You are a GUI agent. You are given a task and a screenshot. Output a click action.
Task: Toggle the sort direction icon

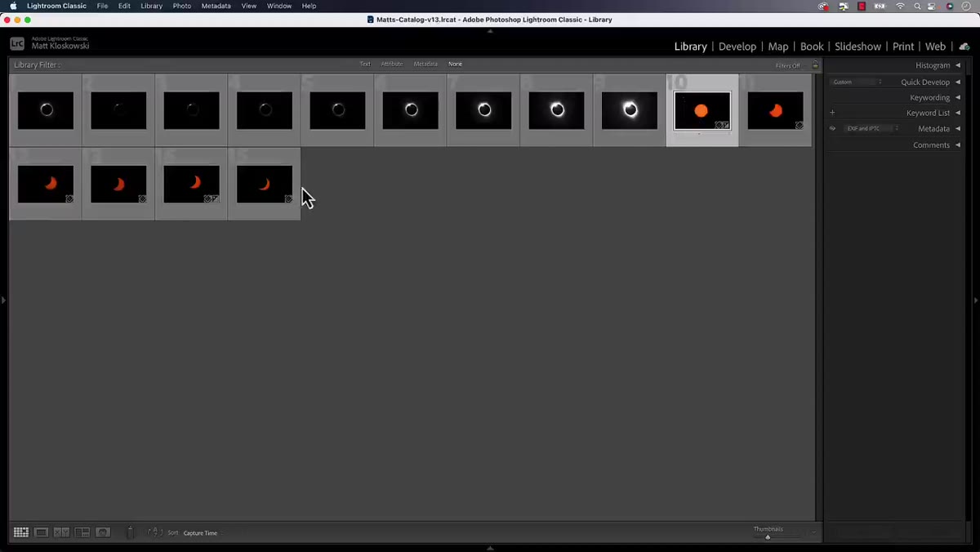155,532
